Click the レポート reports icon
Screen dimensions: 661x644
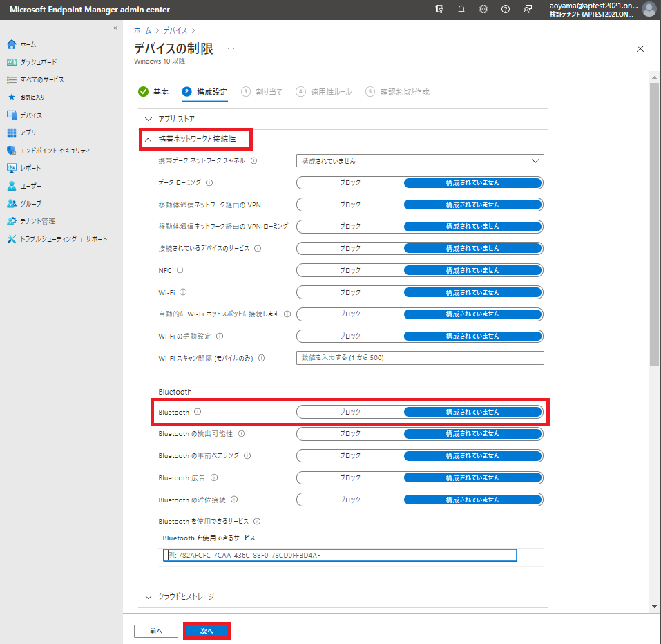[x=12, y=168]
